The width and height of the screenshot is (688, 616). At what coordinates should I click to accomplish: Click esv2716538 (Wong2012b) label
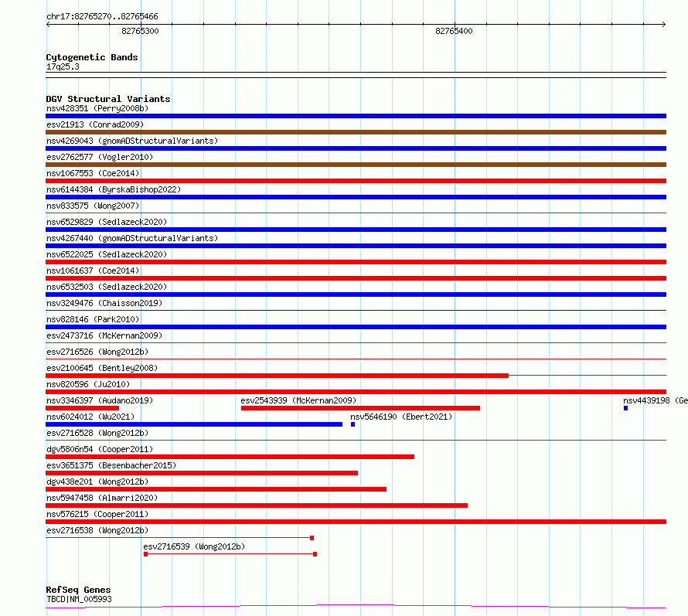(97, 530)
